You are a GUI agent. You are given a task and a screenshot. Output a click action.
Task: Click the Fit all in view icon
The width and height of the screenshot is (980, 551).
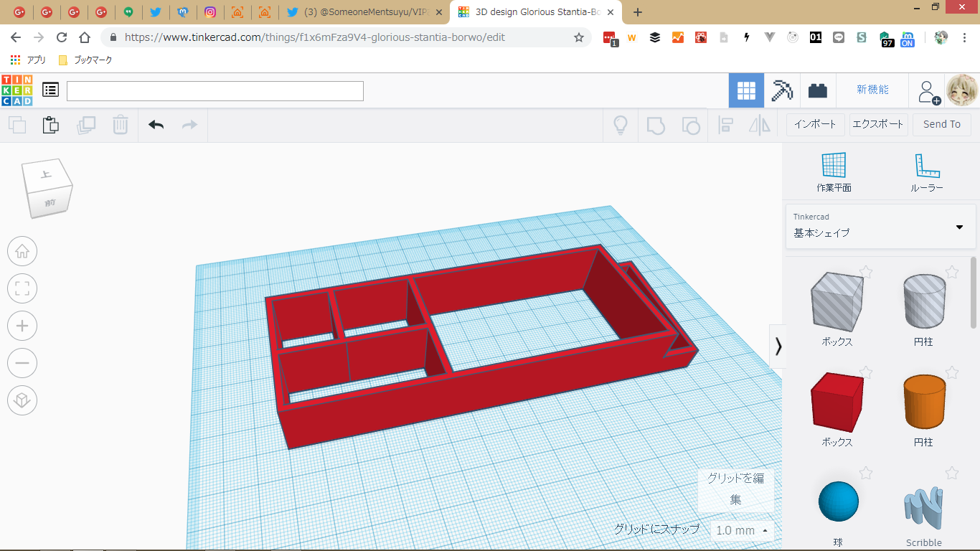pos(22,288)
